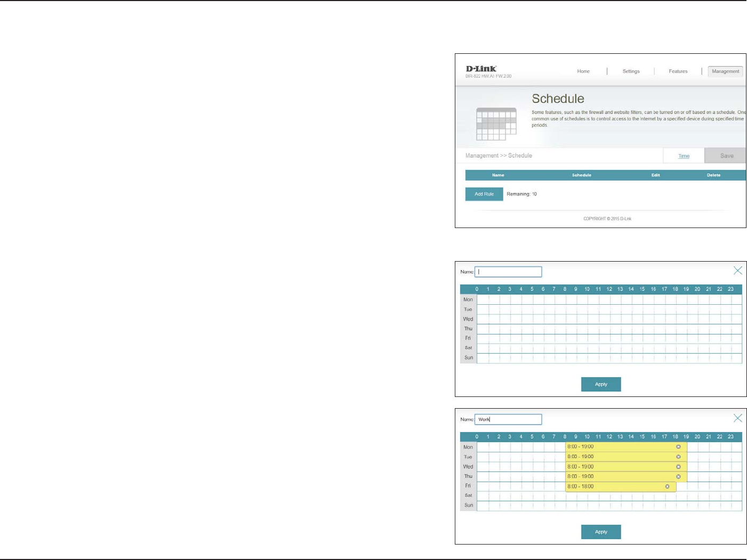Screen dimensions: 747x560
Task: Remove the Wed 8:00 - 19:00 time block
Action: (x=678, y=467)
